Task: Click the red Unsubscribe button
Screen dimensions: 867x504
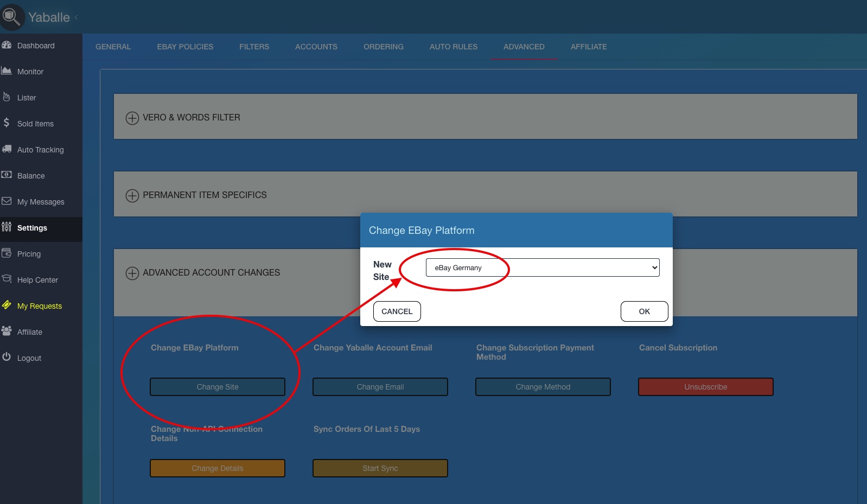Action: (706, 387)
